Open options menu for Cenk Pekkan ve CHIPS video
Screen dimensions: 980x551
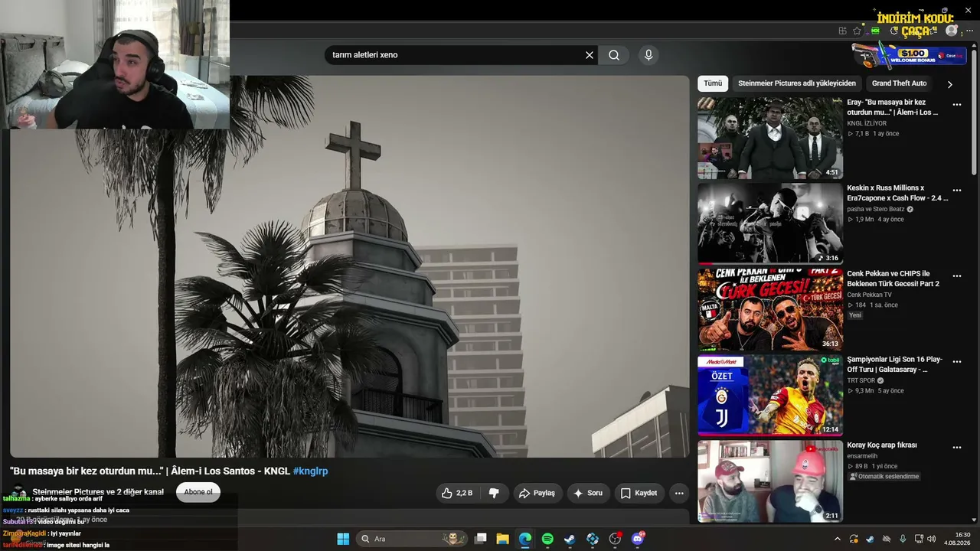(x=957, y=276)
